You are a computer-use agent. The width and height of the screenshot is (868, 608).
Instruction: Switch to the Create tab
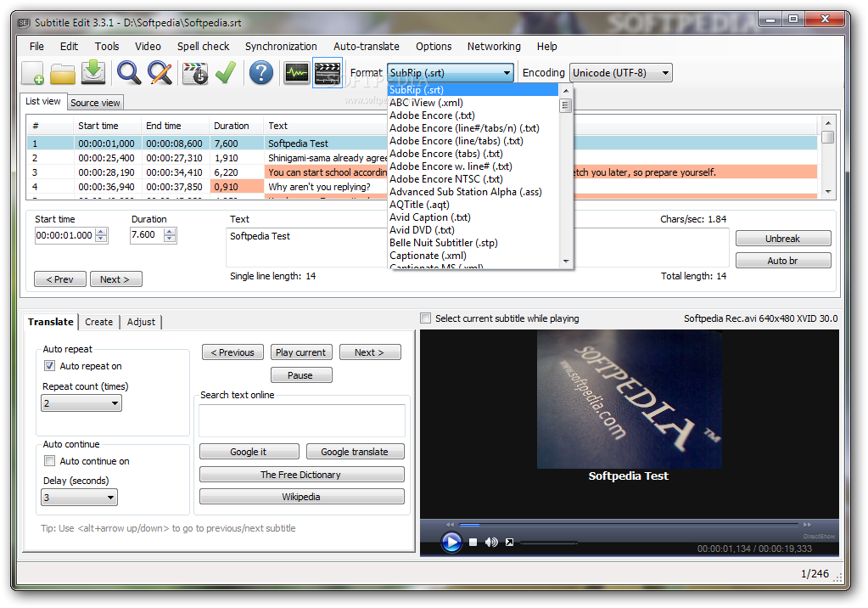(x=99, y=322)
